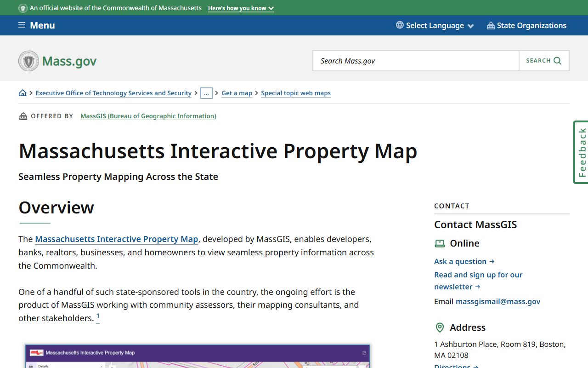Image resolution: width=588 pixels, height=368 pixels.
Task: Expand the collapsed breadcrumb ellipsis
Action: [x=206, y=93]
